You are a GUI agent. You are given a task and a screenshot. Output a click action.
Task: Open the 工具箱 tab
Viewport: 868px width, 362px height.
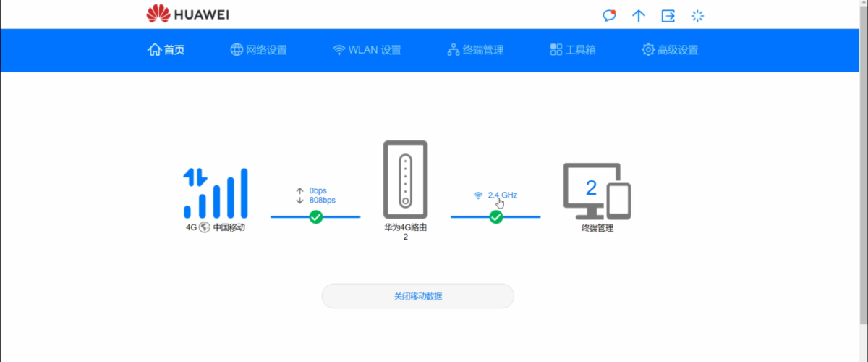pos(573,50)
